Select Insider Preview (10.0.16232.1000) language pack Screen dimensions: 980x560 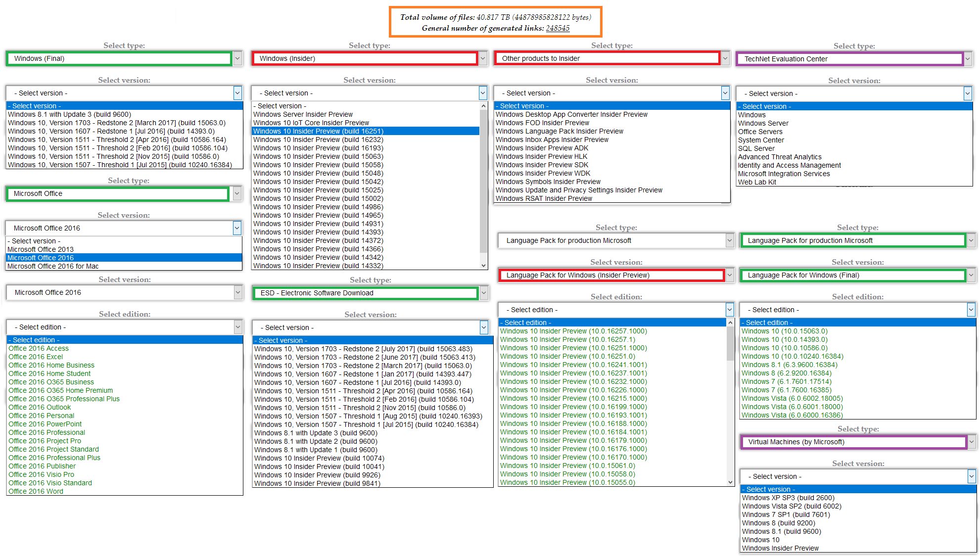612,381
